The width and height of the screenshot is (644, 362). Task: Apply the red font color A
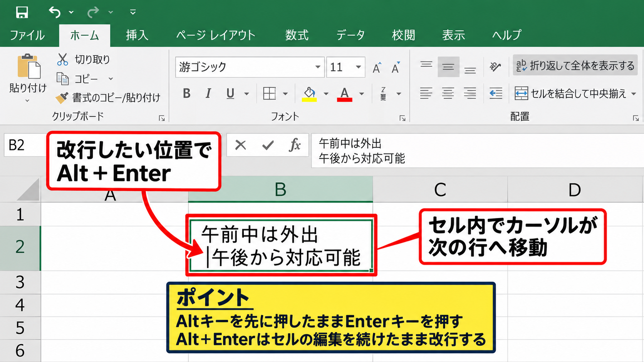pos(345,94)
